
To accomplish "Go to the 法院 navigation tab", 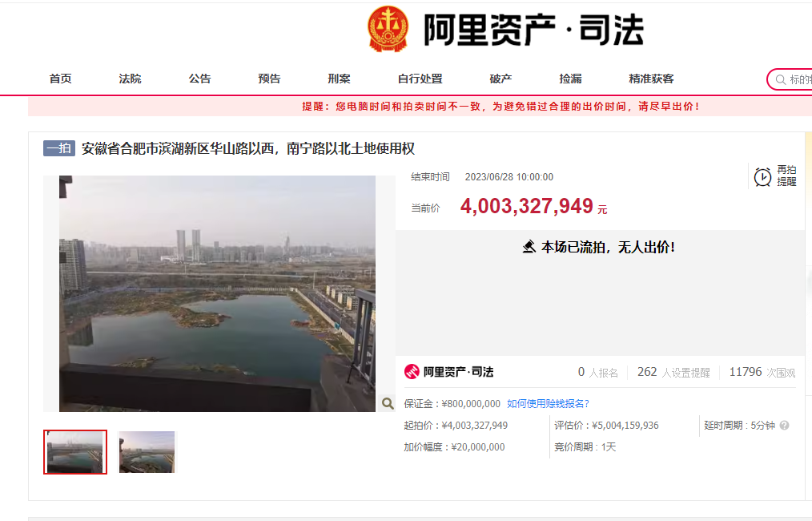I will pos(130,79).
